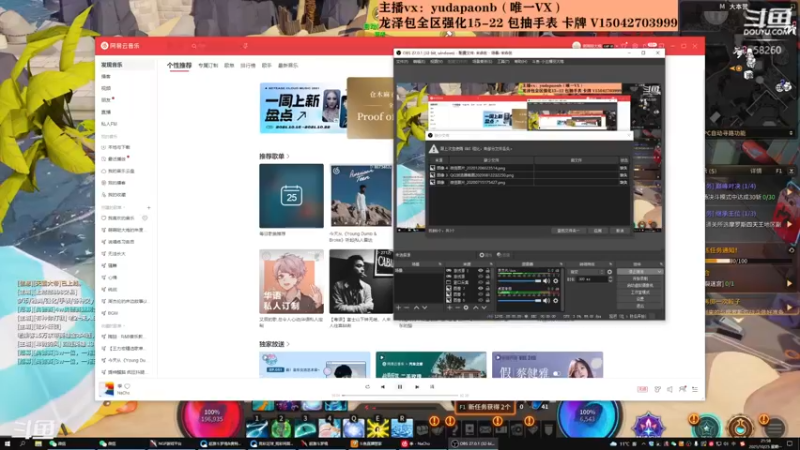Mute the second OBS mixer channel speaker icon
This screenshot has height=450, width=800.
[x=546, y=301]
